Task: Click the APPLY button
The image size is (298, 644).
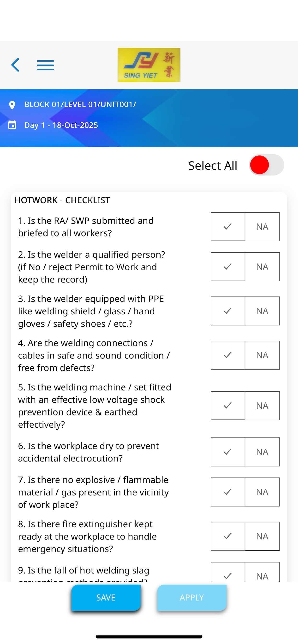Action: tap(192, 598)
